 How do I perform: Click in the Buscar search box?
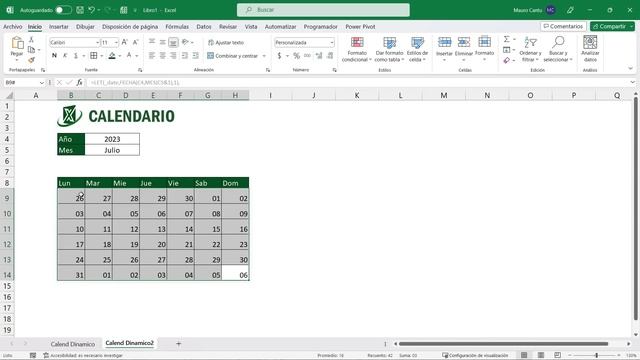[x=323, y=10]
